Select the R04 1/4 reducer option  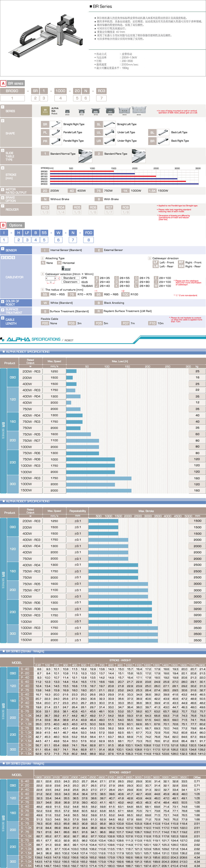61,210
